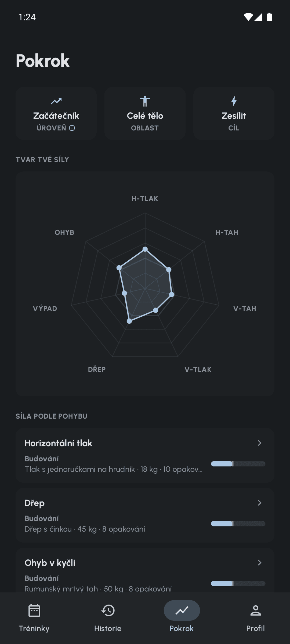This screenshot has width=290, height=644.
Task: Open the Tréninky calendar icon
Action: coord(34,610)
